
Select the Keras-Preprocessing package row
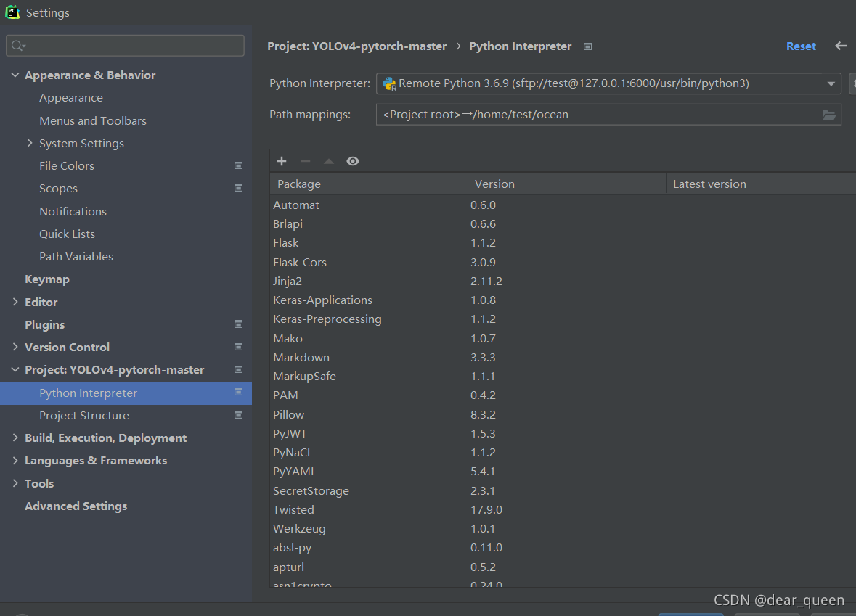[563, 319]
